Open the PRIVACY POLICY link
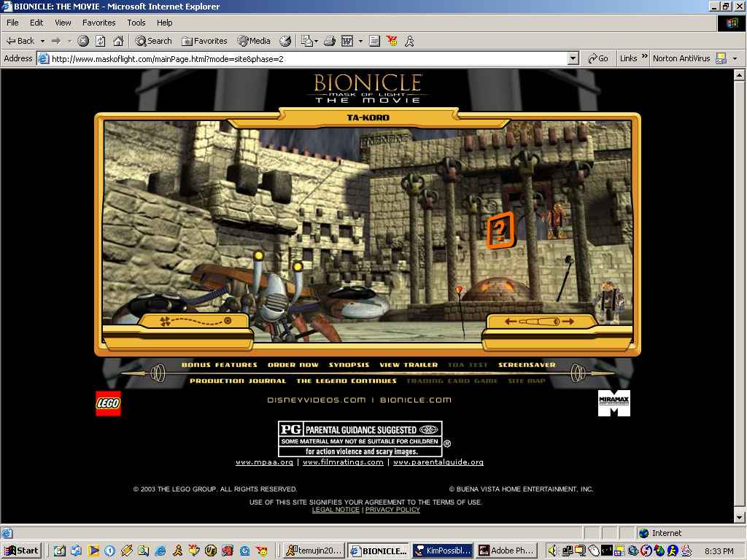Image resolution: width=747 pixels, height=560 pixels. click(x=392, y=510)
